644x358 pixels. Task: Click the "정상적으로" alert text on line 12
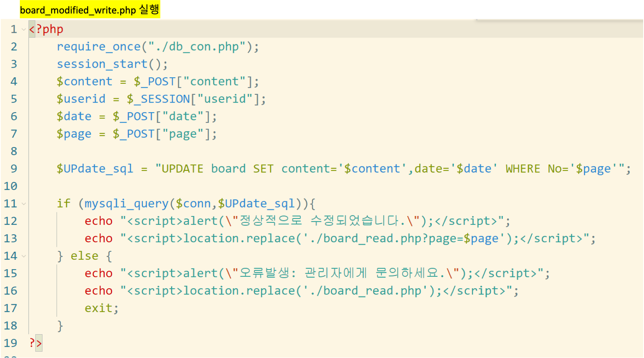coord(271,221)
